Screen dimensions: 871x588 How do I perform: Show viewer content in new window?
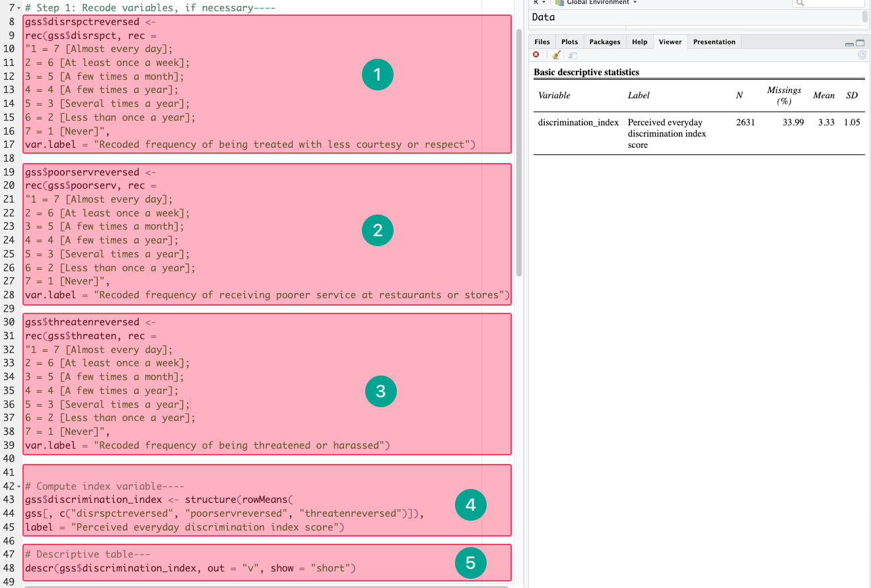tap(573, 55)
